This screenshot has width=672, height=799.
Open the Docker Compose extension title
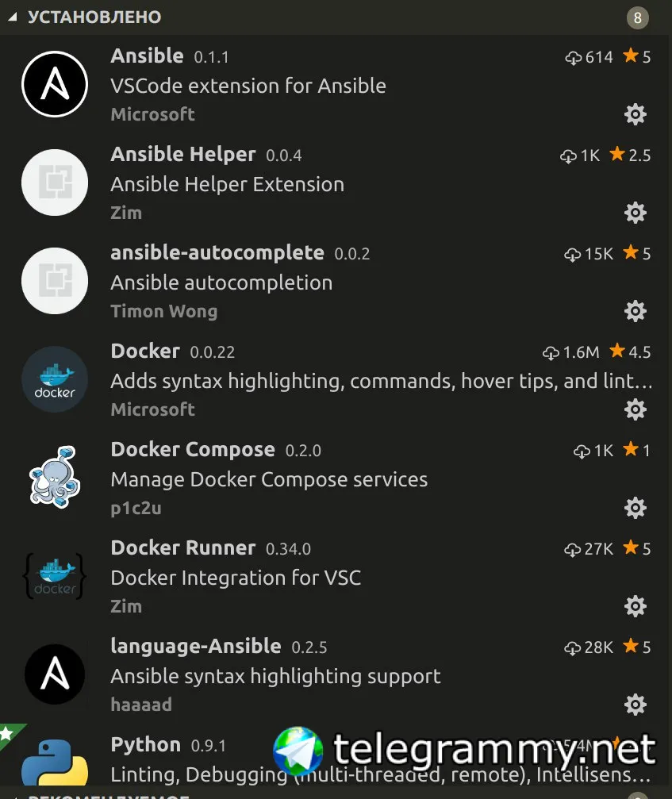coord(193,449)
